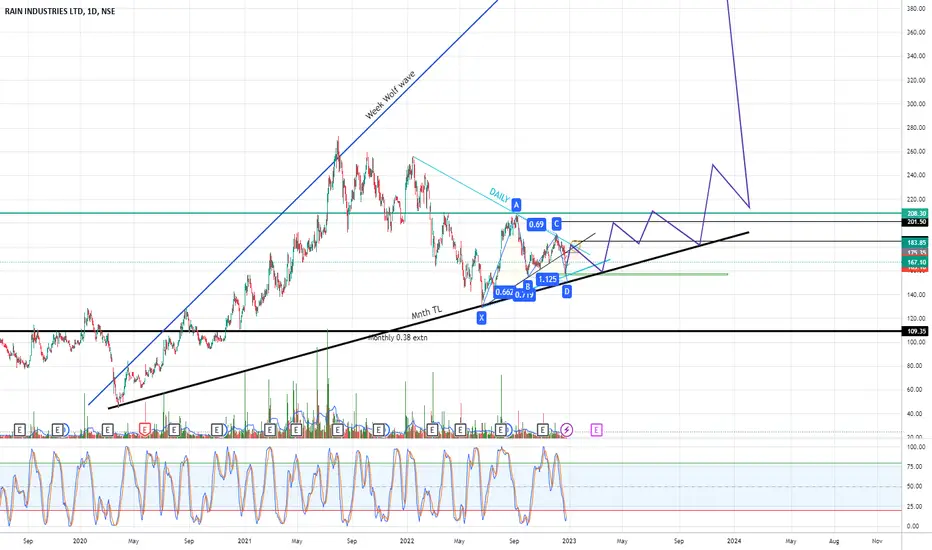Screen dimensions: 932x550
Task: Click the 2022 time axis label
Action: click(407, 541)
